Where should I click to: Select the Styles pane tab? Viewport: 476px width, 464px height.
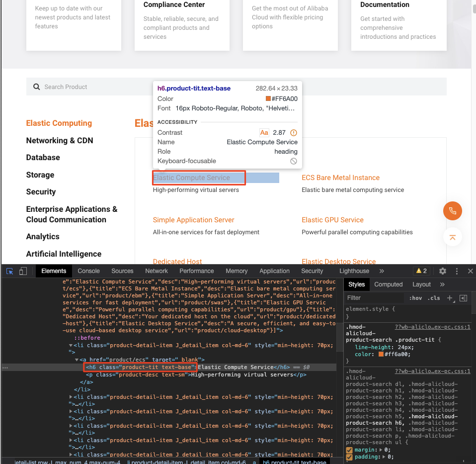click(x=356, y=284)
